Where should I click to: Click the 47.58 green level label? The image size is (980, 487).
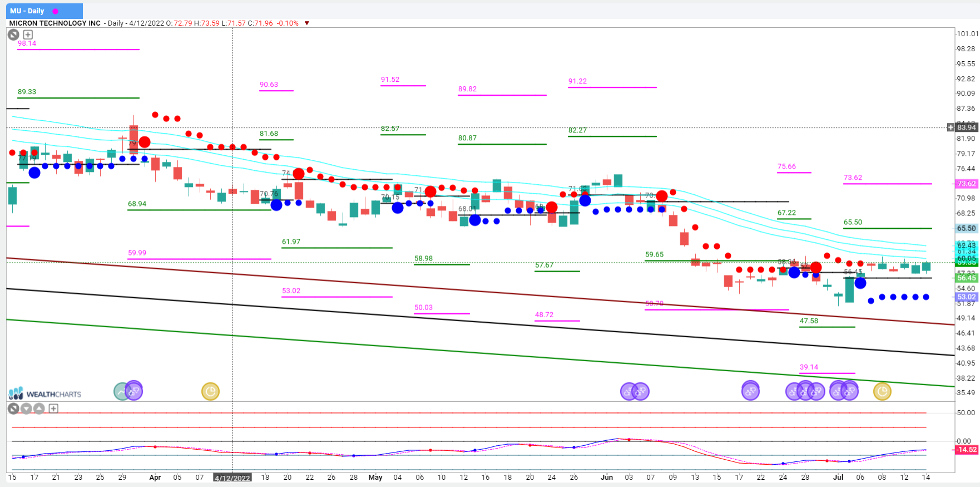tap(809, 321)
